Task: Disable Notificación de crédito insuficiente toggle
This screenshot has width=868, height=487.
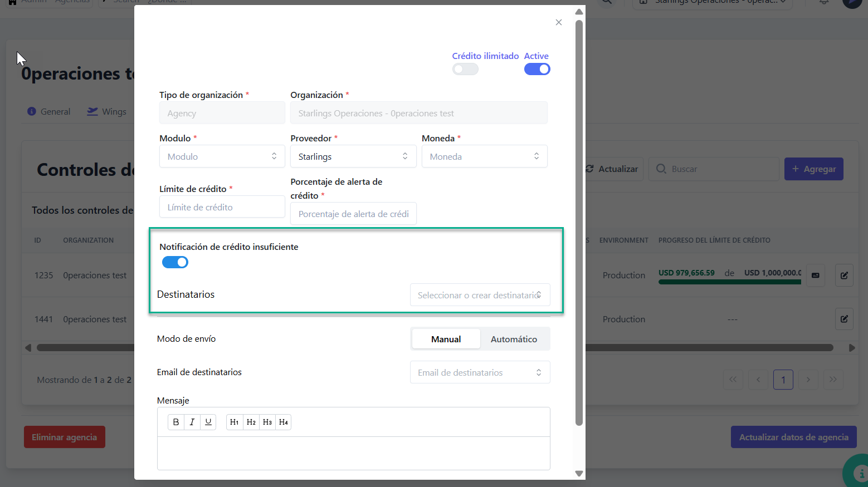Action: pyautogui.click(x=175, y=262)
